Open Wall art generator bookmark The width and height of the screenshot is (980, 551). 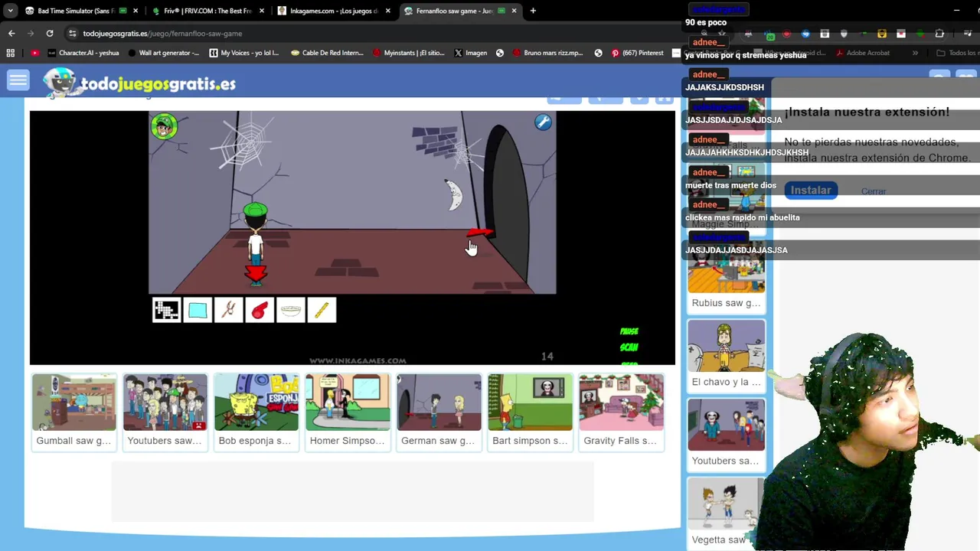tap(164, 53)
